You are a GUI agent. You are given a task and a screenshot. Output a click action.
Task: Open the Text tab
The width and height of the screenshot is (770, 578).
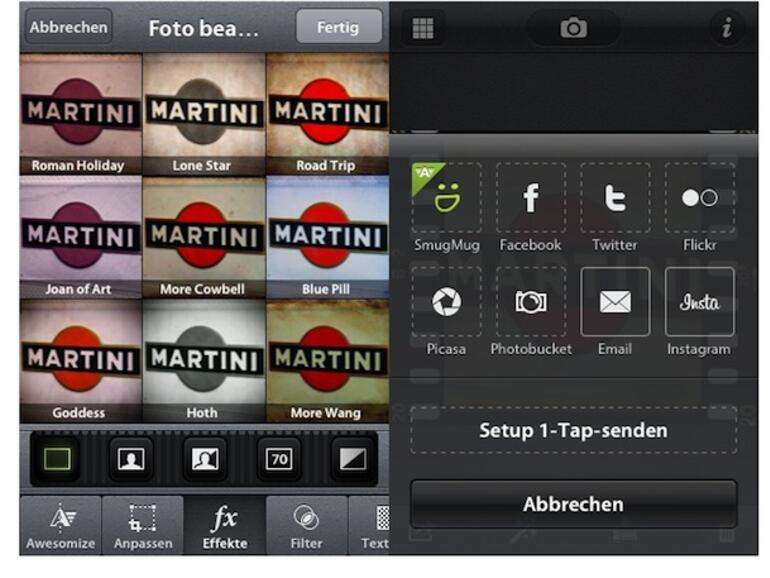pos(369,525)
